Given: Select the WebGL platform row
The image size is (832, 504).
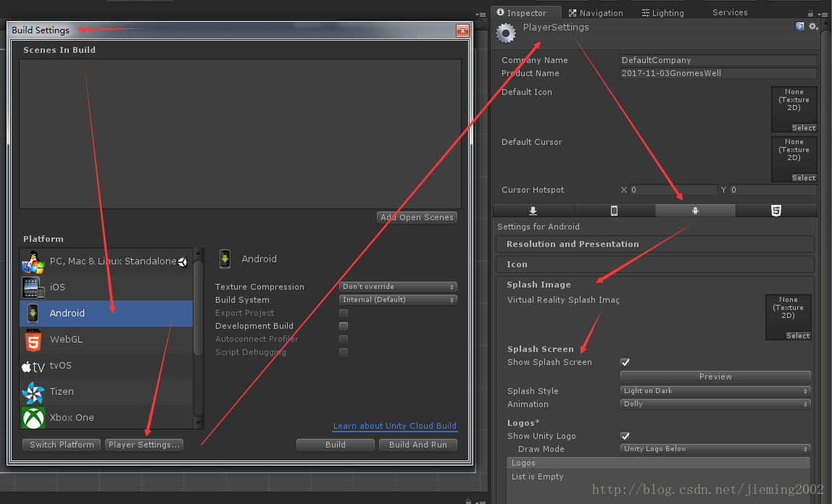Looking at the screenshot, I should [106, 340].
